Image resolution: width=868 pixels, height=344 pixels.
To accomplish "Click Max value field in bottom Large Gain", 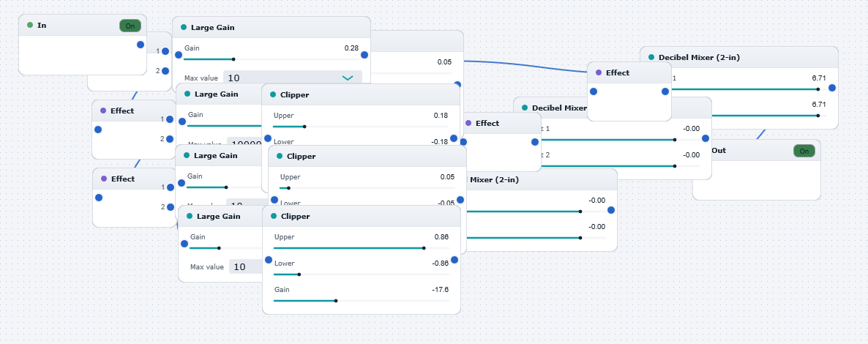I will pos(246,267).
